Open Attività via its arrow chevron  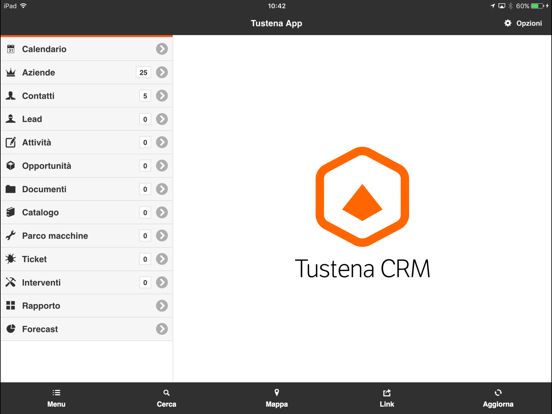(x=162, y=142)
